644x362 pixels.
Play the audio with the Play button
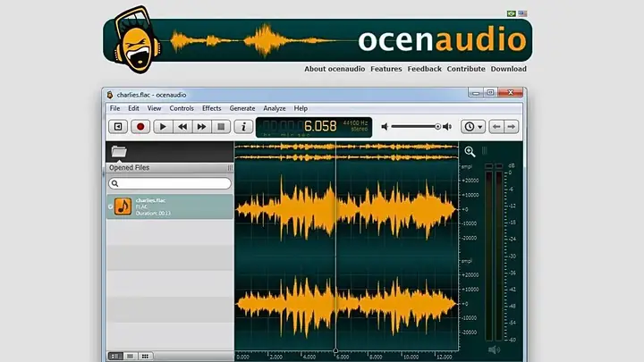tap(163, 126)
